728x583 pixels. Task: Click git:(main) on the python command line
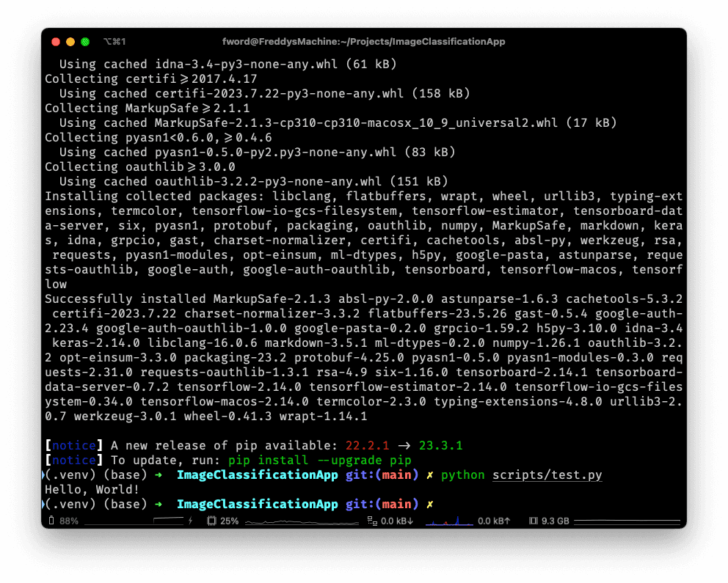point(382,475)
